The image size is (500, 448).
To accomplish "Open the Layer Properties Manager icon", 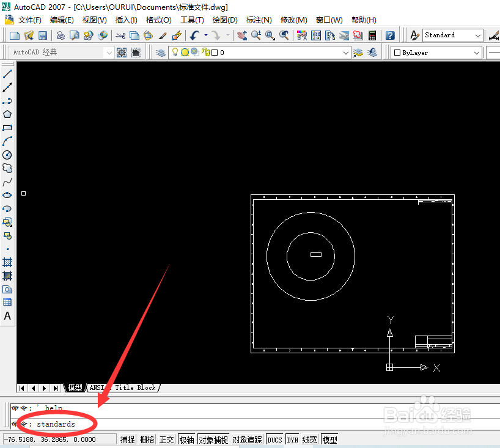I will coord(160,53).
